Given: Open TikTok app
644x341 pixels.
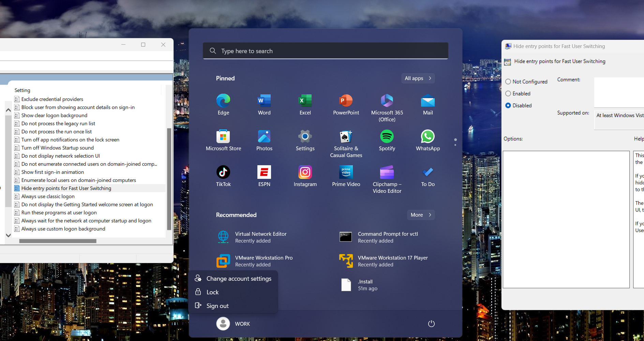Looking at the screenshot, I should (x=223, y=176).
